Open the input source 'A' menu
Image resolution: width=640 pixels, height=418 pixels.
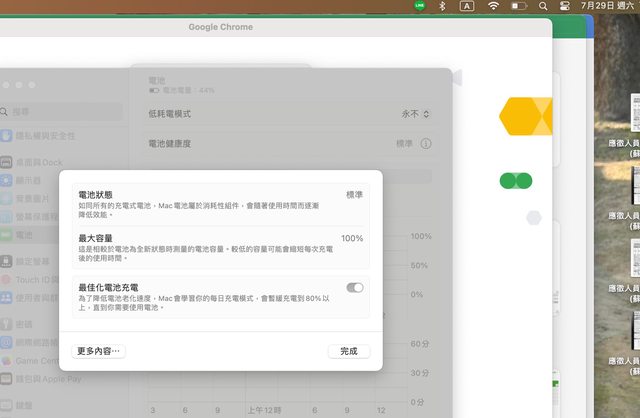click(x=466, y=6)
